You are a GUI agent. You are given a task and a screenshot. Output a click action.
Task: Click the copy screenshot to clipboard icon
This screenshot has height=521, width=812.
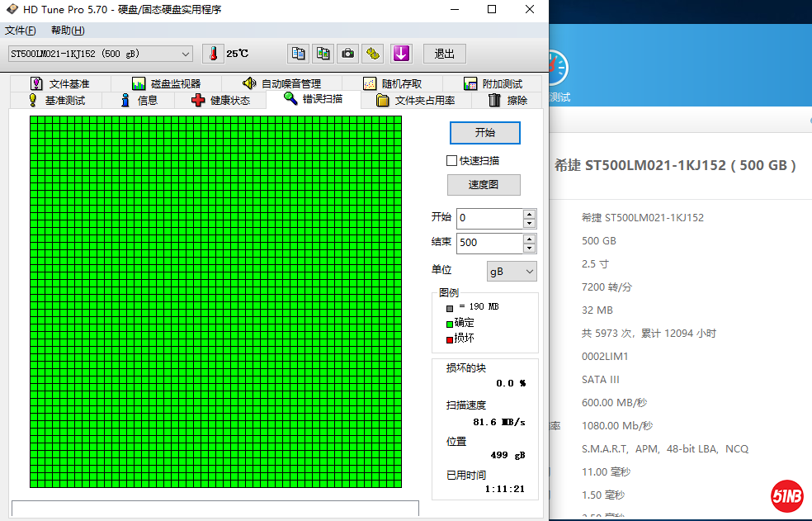point(323,54)
